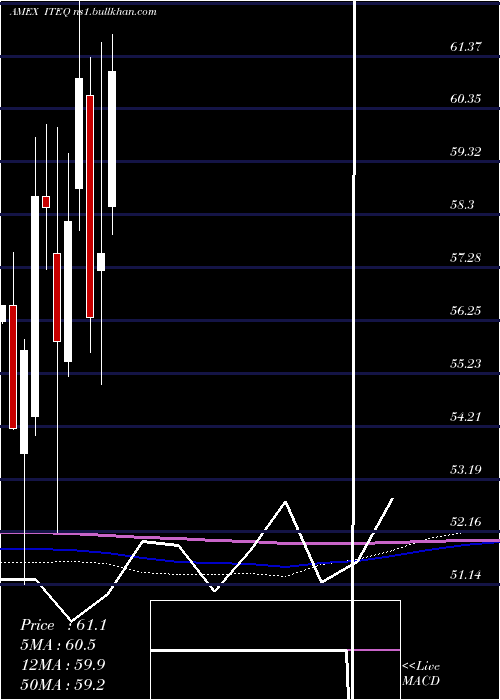This screenshot has height=700, width=500.
Task: Click the 5MA : 60.5 readout
Action: coord(58,645)
